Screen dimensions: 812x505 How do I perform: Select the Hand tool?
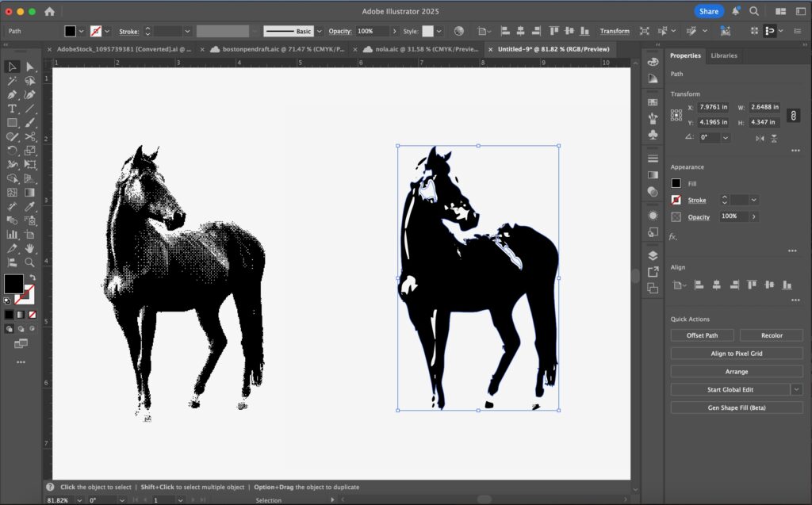(x=30, y=249)
